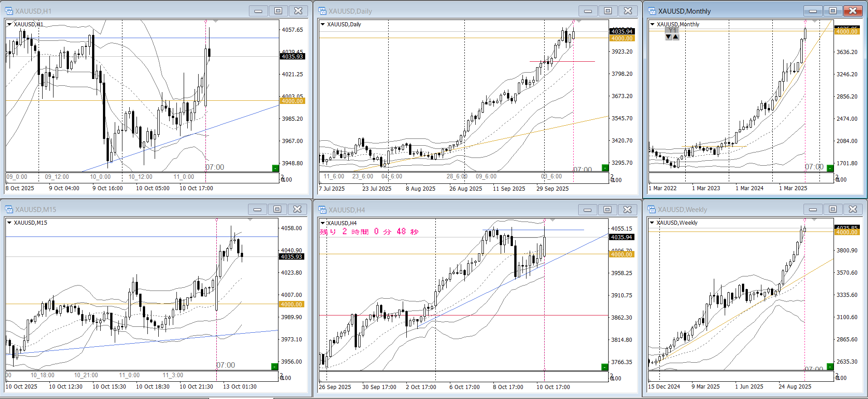This screenshot has height=399, width=868.
Task: Click the gray chart shift triangle in H1 chart
Action: click(x=216, y=21)
